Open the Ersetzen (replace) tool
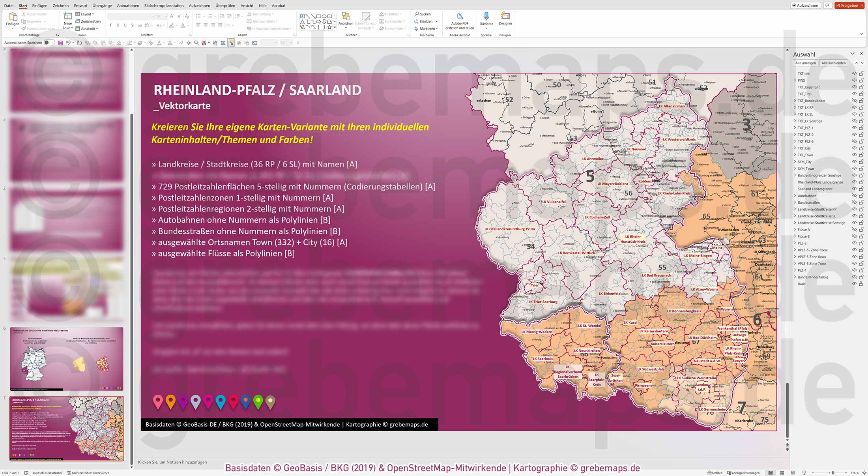Viewport: 868px width, 476px height. (425, 21)
